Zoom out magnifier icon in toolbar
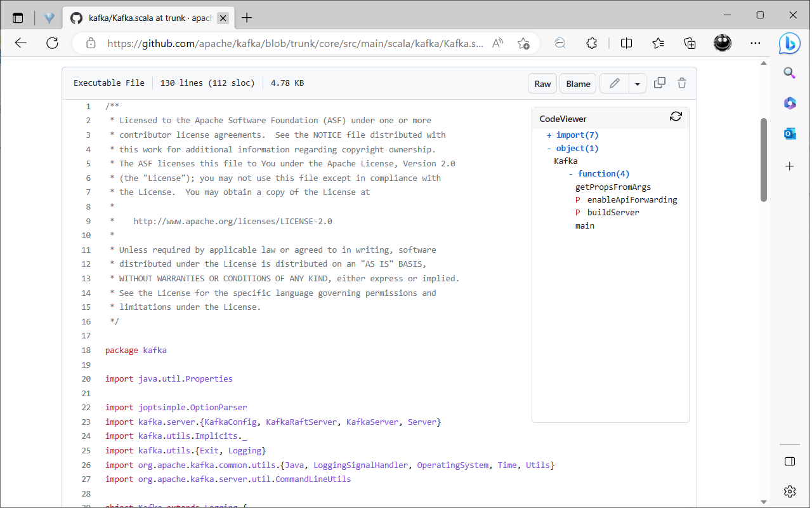Screen dimensions: 812x508 pos(560,43)
